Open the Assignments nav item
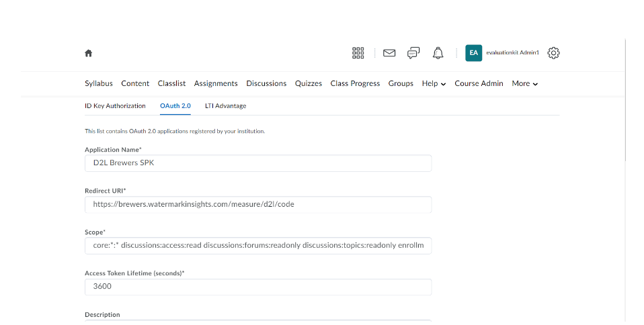 pyautogui.click(x=216, y=83)
